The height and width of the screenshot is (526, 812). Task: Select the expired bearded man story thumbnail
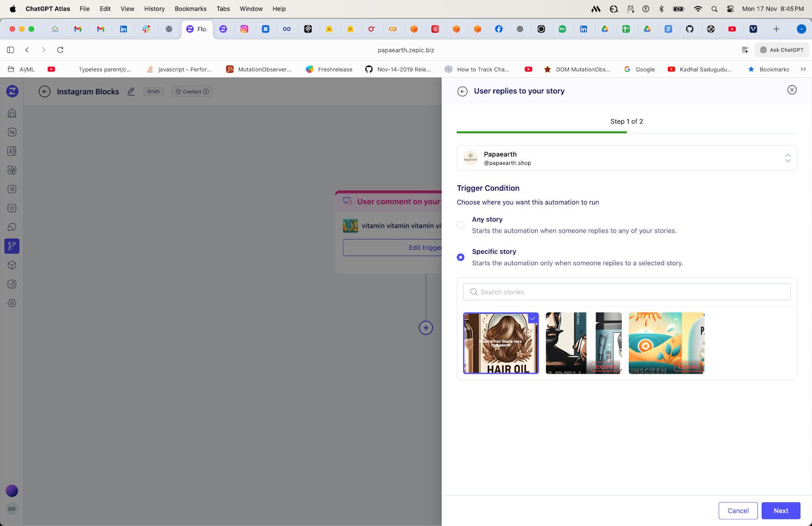click(584, 343)
